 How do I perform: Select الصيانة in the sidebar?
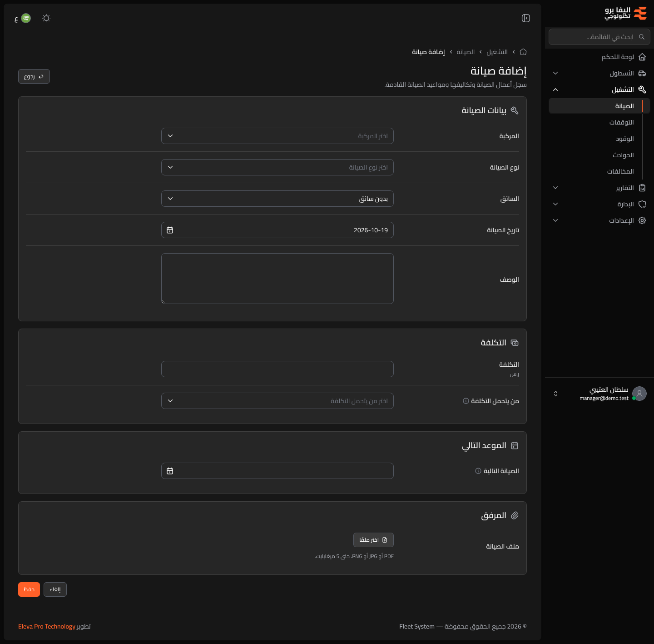pyautogui.click(x=599, y=106)
